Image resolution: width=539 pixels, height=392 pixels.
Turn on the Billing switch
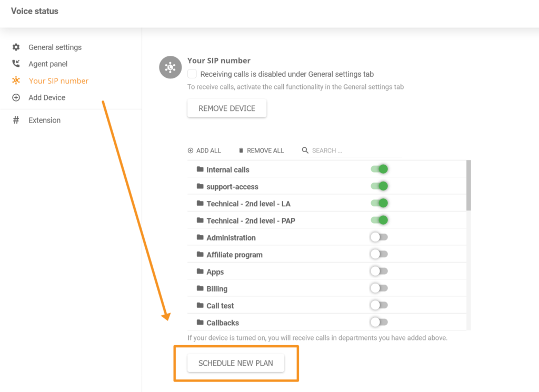(378, 288)
